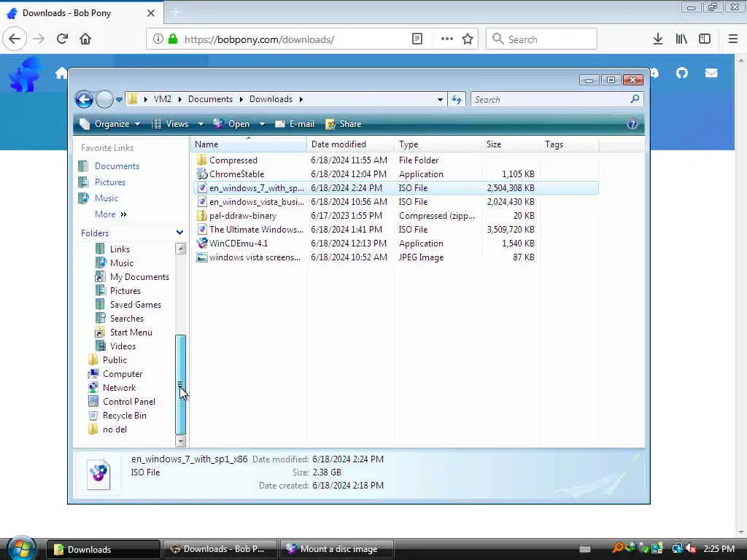Open Firefox downloads arrow icon
The image size is (747, 560).
pos(658,39)
